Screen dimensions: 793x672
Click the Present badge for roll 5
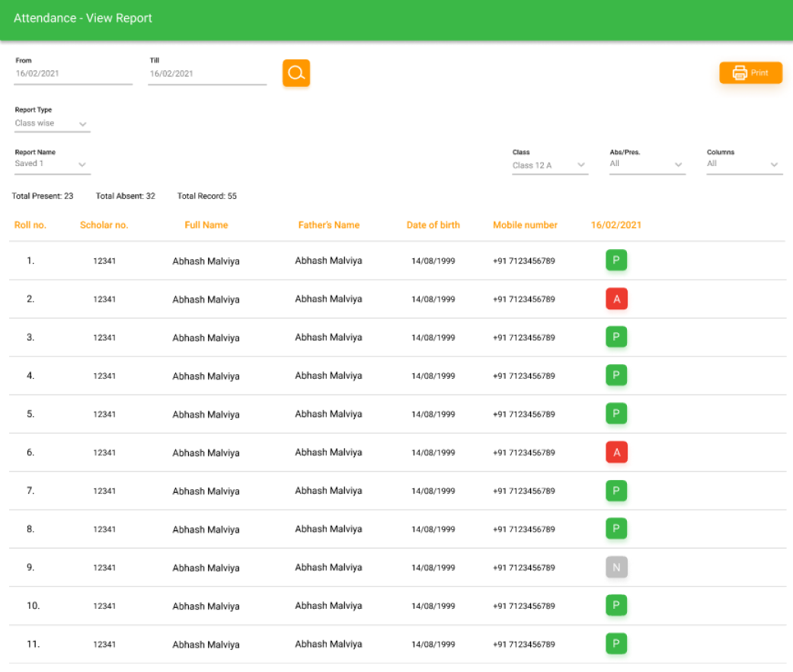(616, 414)
